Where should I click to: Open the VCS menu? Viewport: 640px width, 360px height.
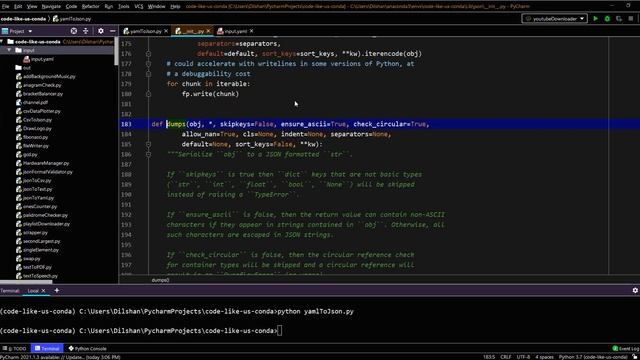pyautogui.click(x=139, y=7)
